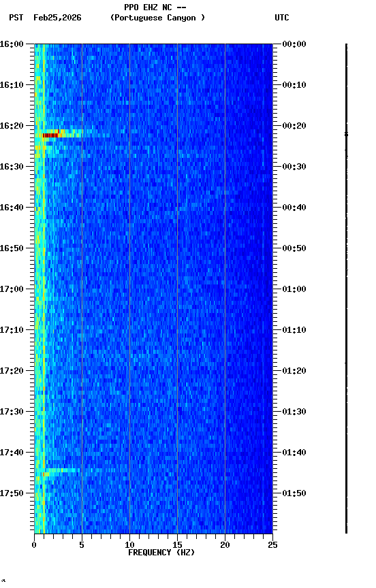Click the FREQUENCY (HZ) axis title

[x=161, y=553]
